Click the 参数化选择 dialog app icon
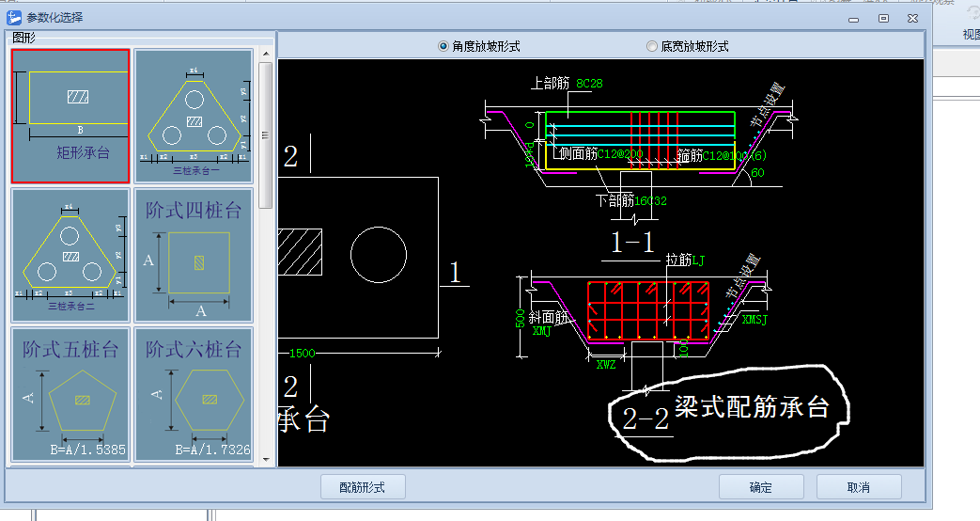Viewport: 980px width, 521px height. click(14, 18)
